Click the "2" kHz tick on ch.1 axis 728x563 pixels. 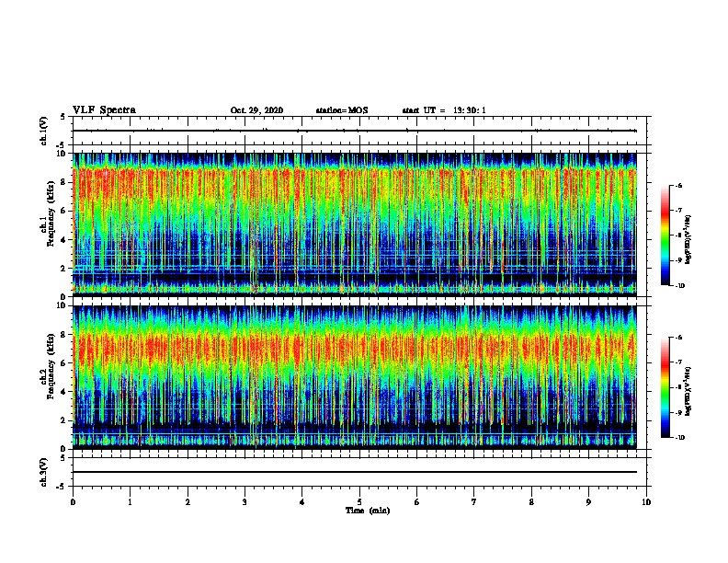coord(63,268)
